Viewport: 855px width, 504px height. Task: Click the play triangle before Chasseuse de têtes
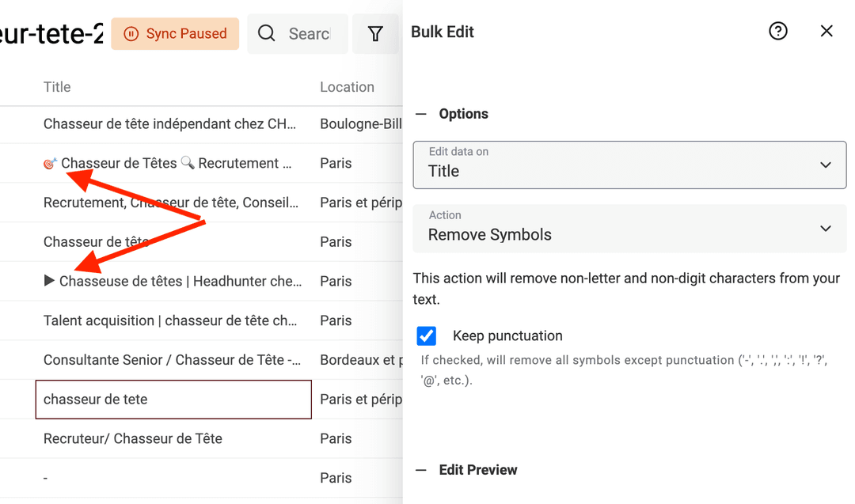click(49, 281)
